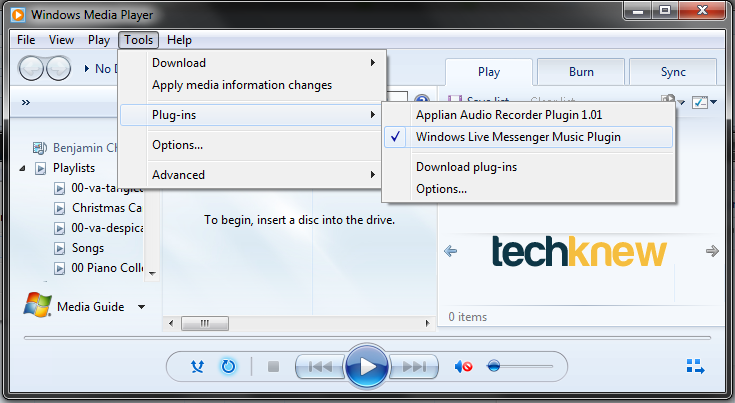Click the Windows Media Player title icon

pyautogui.click(x=18, y=15)
